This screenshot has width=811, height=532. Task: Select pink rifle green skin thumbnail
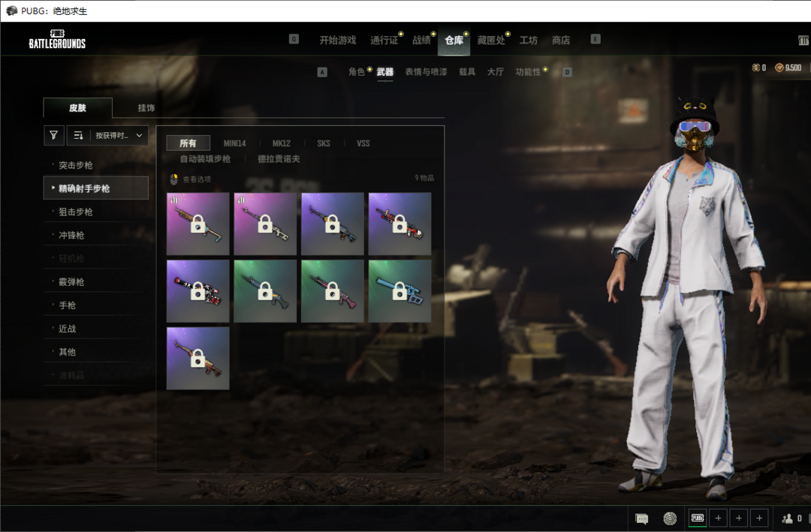click(333, 291)
